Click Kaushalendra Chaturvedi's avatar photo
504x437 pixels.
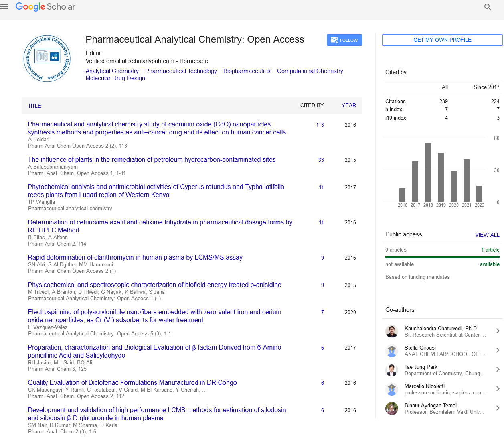(x=392, y=331)
